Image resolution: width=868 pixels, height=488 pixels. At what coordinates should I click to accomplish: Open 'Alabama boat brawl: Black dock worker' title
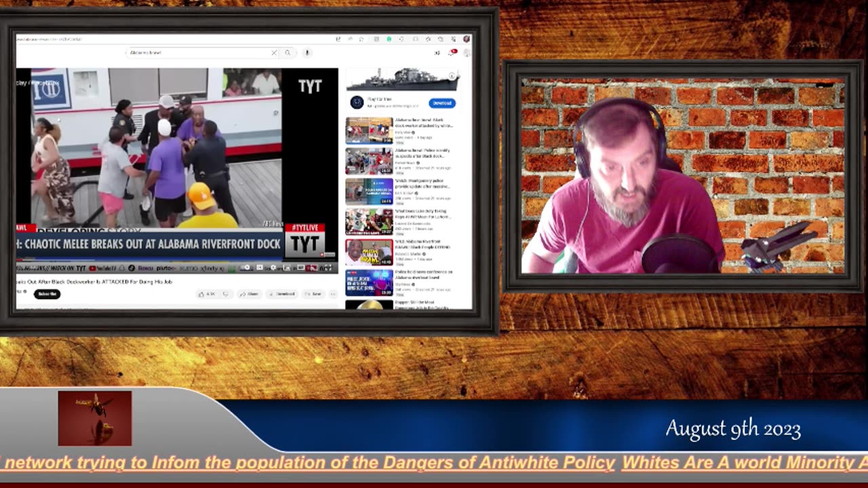(424, 122)
